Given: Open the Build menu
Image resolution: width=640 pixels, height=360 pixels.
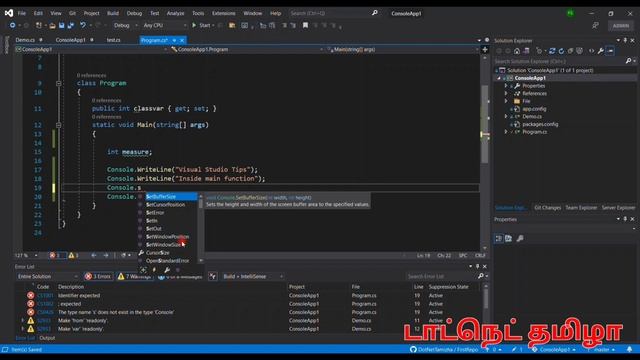Looking at the screenshot, I should (113, 13).
